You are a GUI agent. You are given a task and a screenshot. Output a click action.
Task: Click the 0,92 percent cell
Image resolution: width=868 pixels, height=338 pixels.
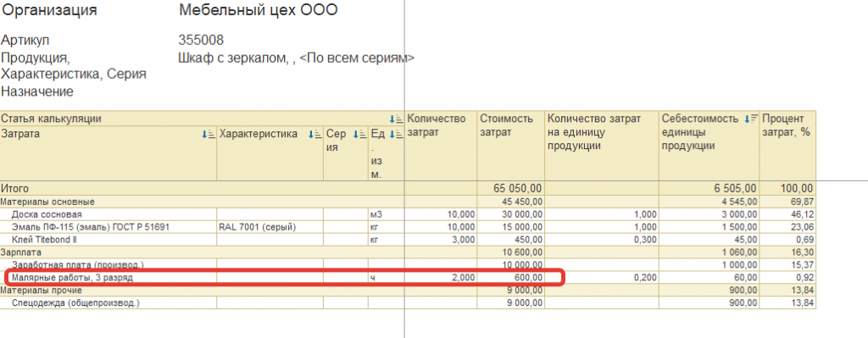pyautogui.click(x=787, y=277)
